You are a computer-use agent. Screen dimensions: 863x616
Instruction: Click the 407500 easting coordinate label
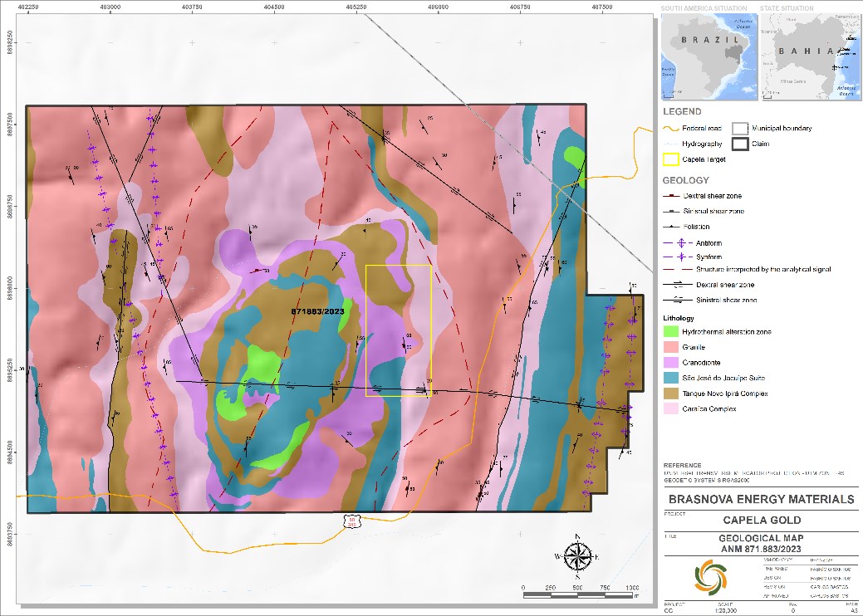click(602, 7)
